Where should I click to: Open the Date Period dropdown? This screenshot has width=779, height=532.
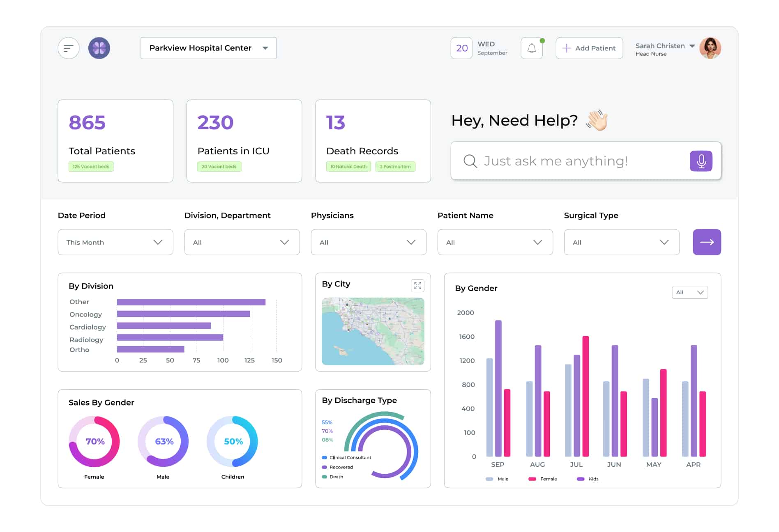(x=115, y=242)
